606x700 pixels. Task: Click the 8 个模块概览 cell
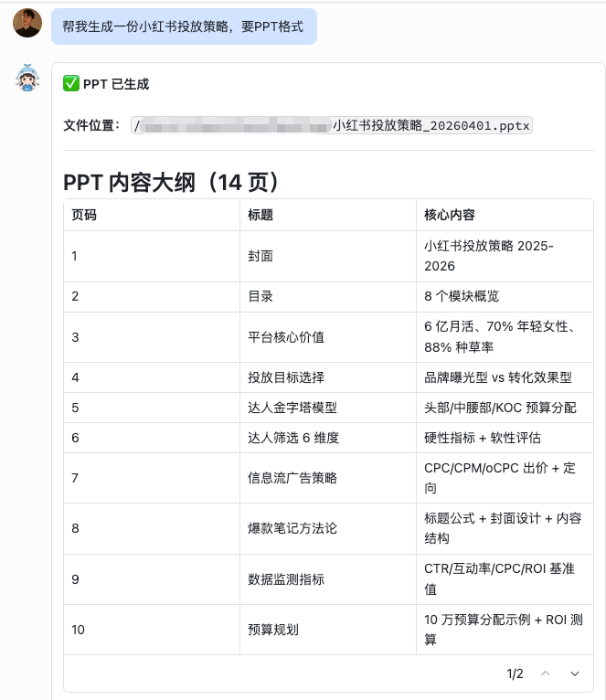click(462, 296)
